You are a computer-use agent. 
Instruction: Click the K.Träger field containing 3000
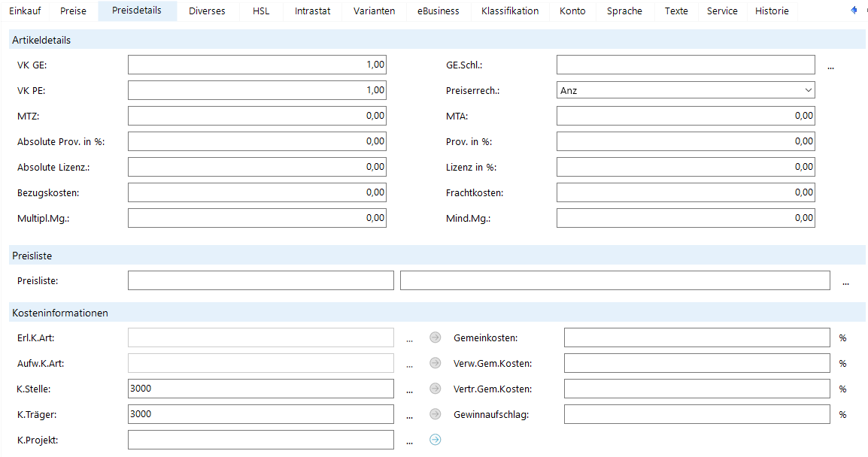click(x=261, y=414)
